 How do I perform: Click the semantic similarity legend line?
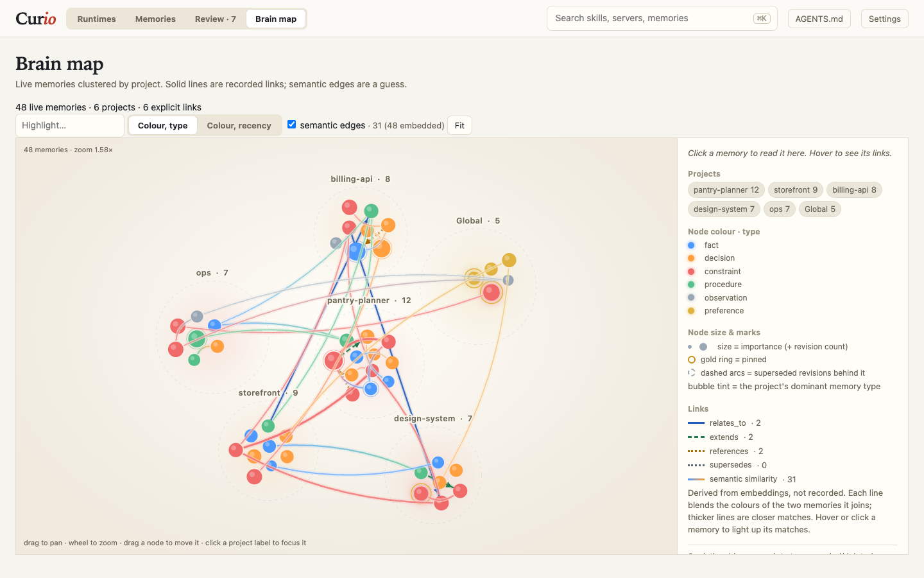[696, 479]
